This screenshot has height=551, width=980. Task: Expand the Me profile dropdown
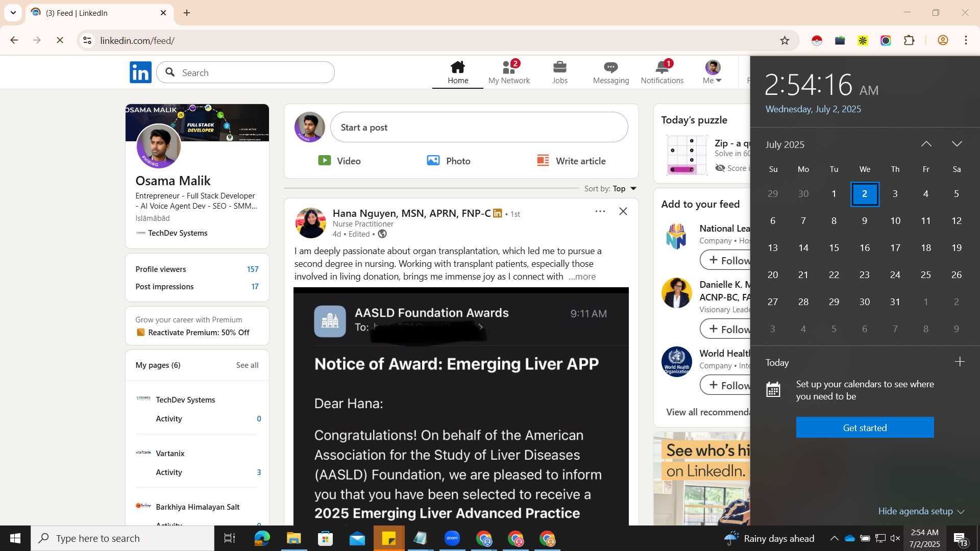[x=713, y=72]
